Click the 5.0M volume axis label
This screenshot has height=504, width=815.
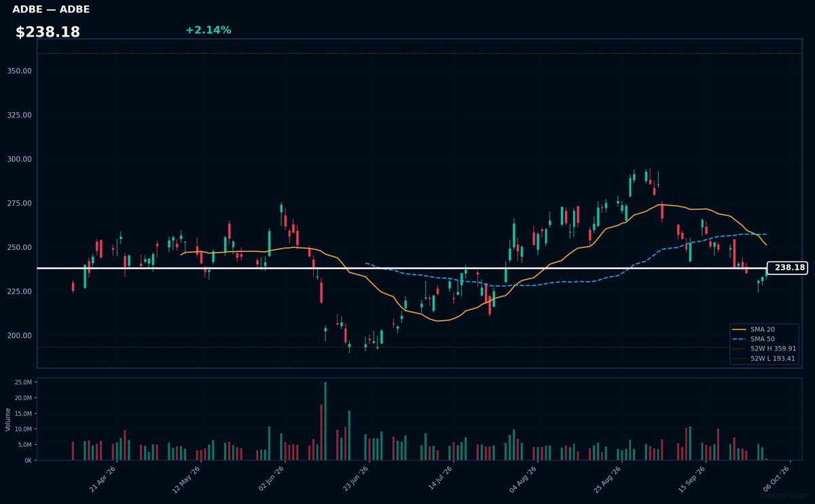pos(24,445)
